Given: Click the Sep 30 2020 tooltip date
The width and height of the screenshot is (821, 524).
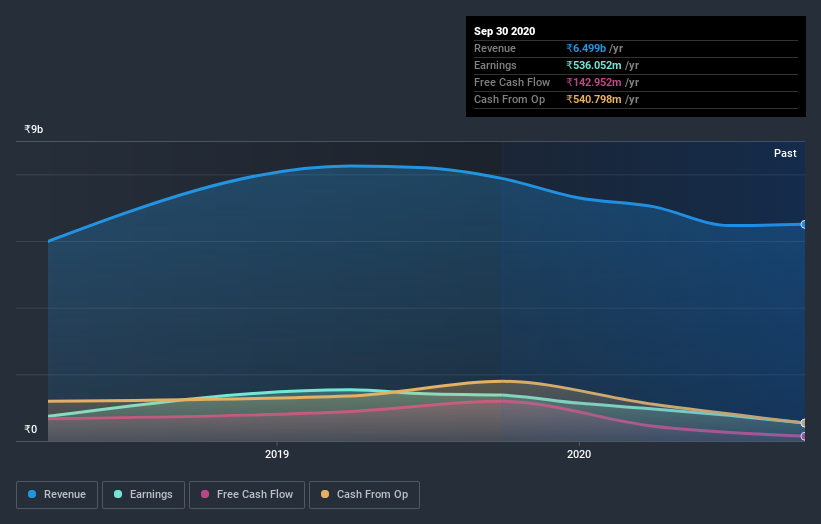Looking at the screenshot, I should 504,31.
